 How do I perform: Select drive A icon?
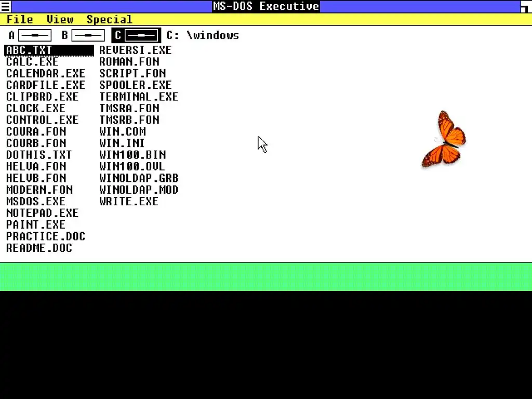coord(30,35)
